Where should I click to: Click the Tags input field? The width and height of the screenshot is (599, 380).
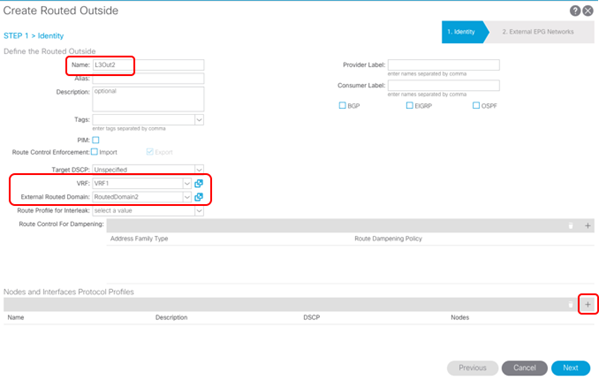[x=144, y=120]
